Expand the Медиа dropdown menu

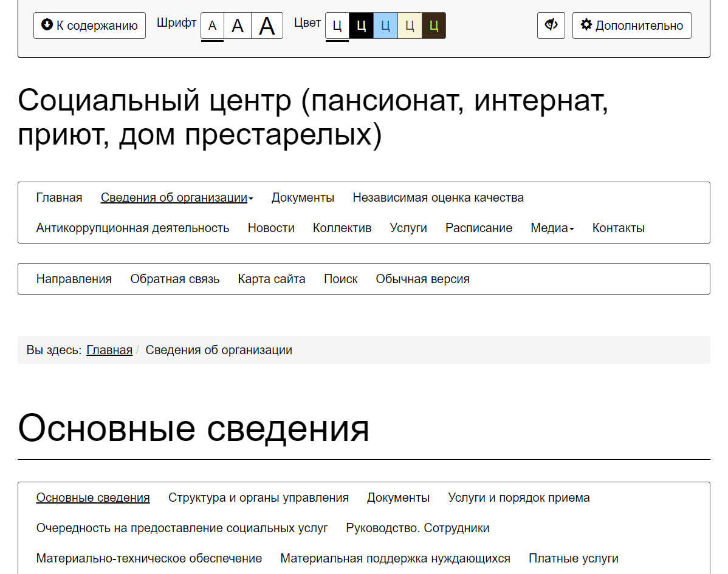click(552, 228)
